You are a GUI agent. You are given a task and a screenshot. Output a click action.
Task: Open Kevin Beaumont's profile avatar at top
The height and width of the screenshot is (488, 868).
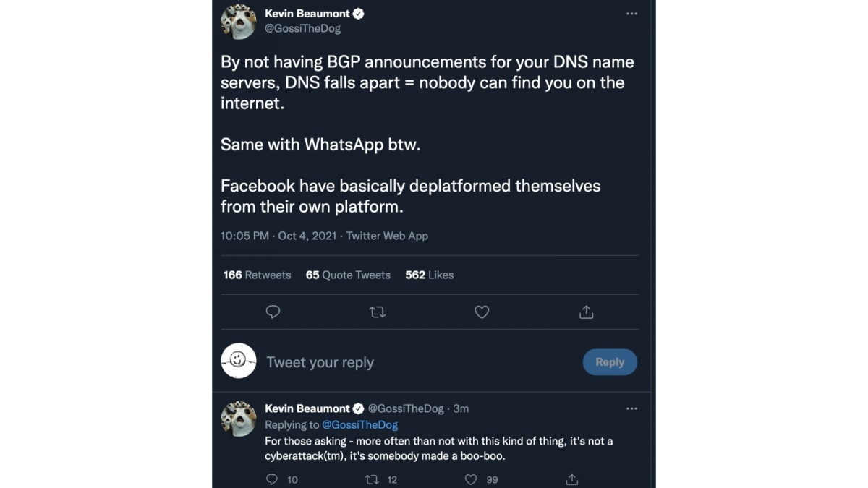pos(239,20)
